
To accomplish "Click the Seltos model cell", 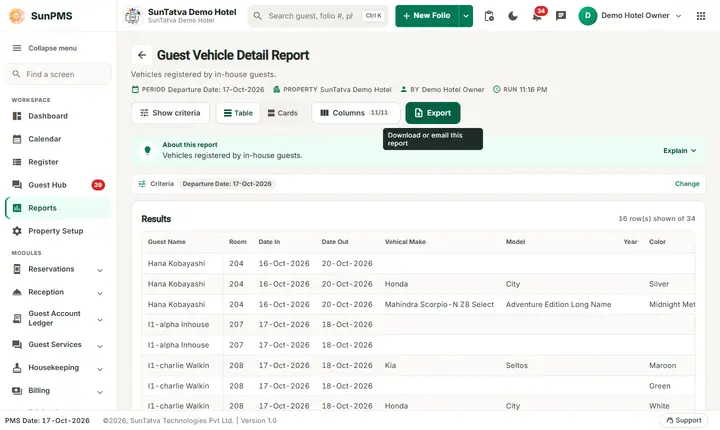I will (517, 366).
